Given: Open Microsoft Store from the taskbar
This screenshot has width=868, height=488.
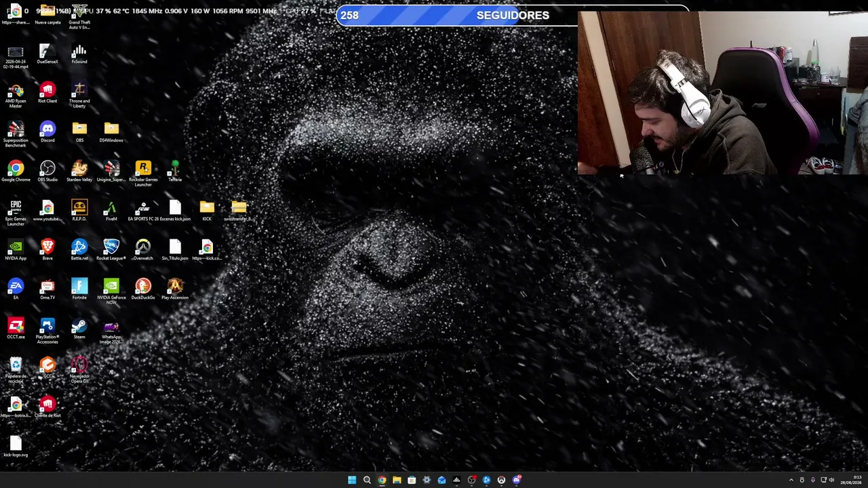Looking at the screenshot, I should pyautogui.click(x=412, y=480).
